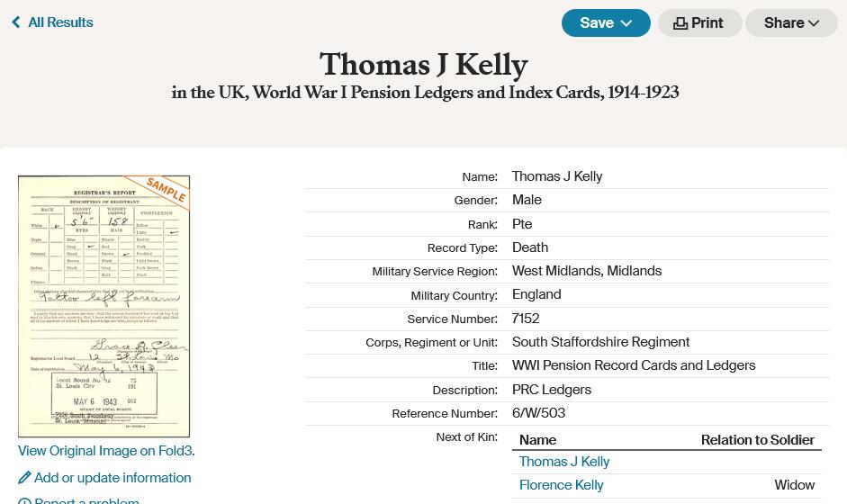
Task: Expand the Share chevron arrow
Action: pos(814,23)
